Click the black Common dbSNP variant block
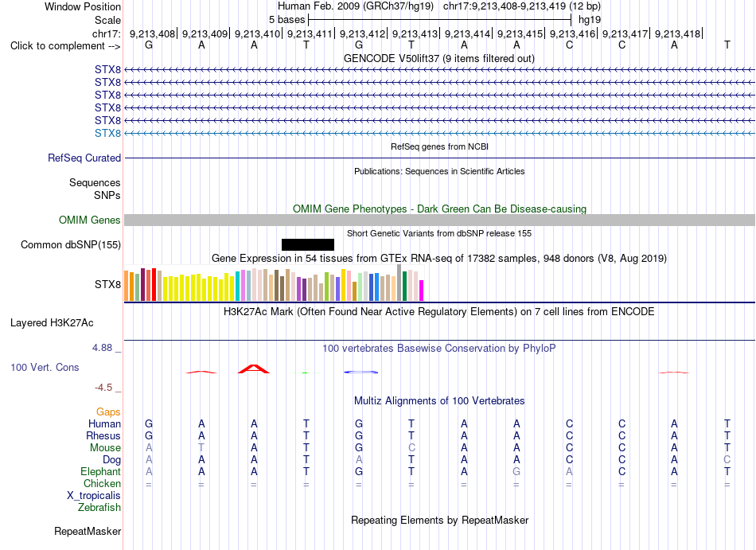756x550 pixels. tap(308, 244)
